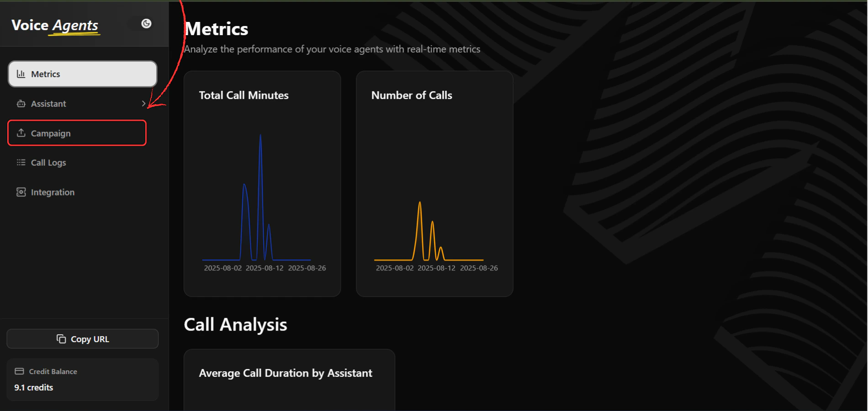Click the Integration gear icon
The image size is (868, 411).
21,192
